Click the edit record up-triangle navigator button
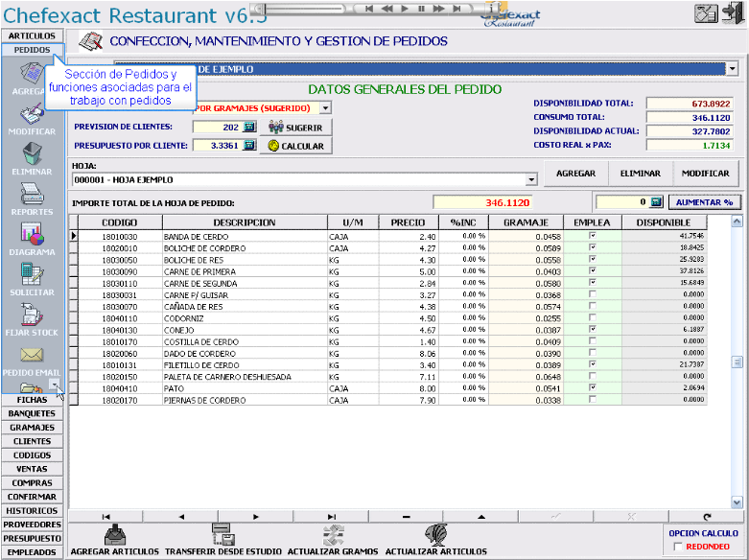The height and width of the screenshot is (560, 749). click(x=481, y=517)
